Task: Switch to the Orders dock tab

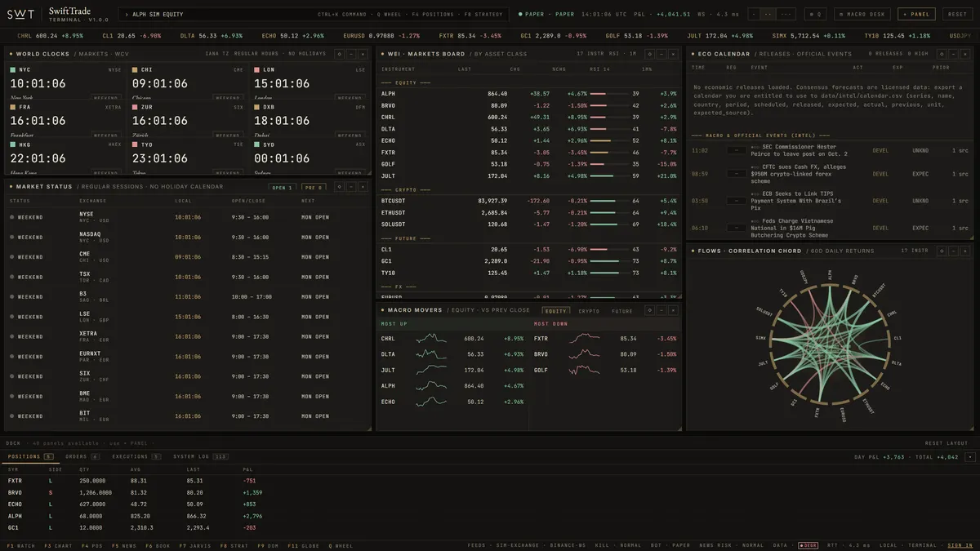Action: tap(82, 456)
